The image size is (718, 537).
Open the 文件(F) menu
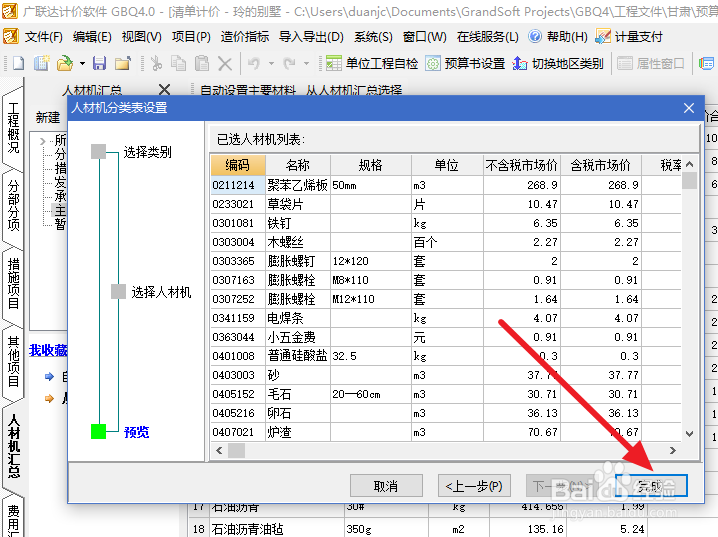click(44, 37)
